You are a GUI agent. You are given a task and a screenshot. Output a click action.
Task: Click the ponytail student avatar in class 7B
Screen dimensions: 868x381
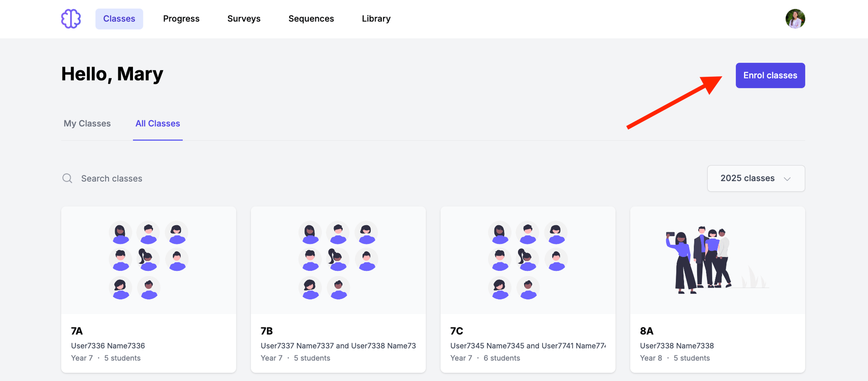[338, 259]
